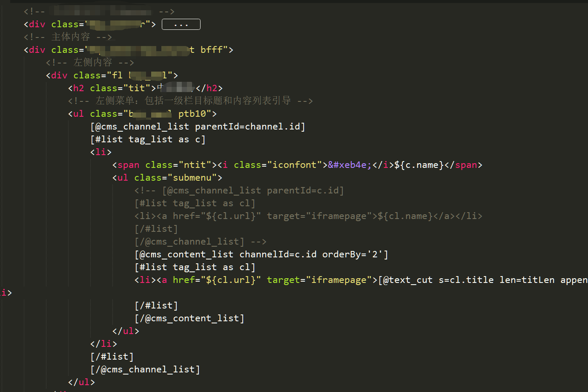Click the comment "左侧菜单：包括一级栏目标题和内容列表引导"
This screenshot has width=588, height=392.
[193, 101]
